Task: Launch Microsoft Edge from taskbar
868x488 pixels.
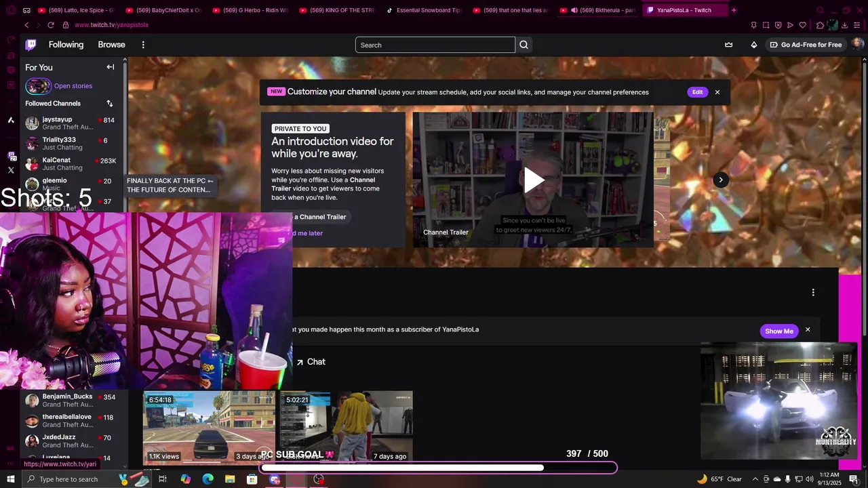Action: tap(208, 479)
